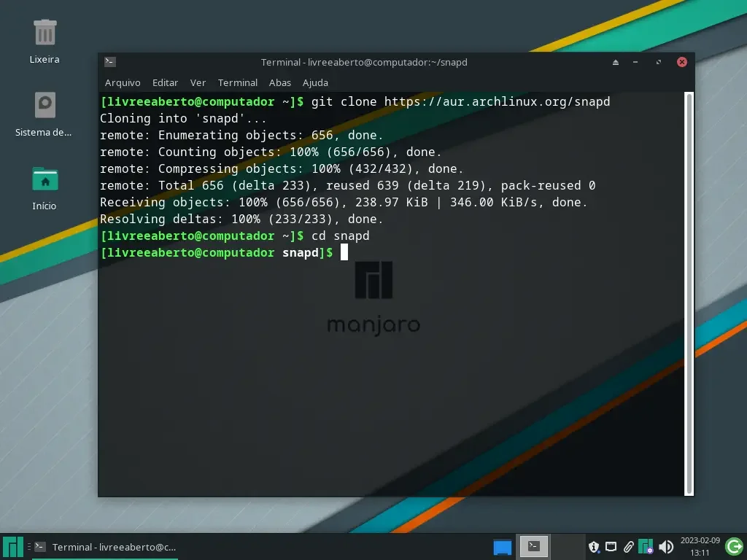The image size is (747, 560).
Task: Minimize the terminal window
Action: [x=635, y=62]
